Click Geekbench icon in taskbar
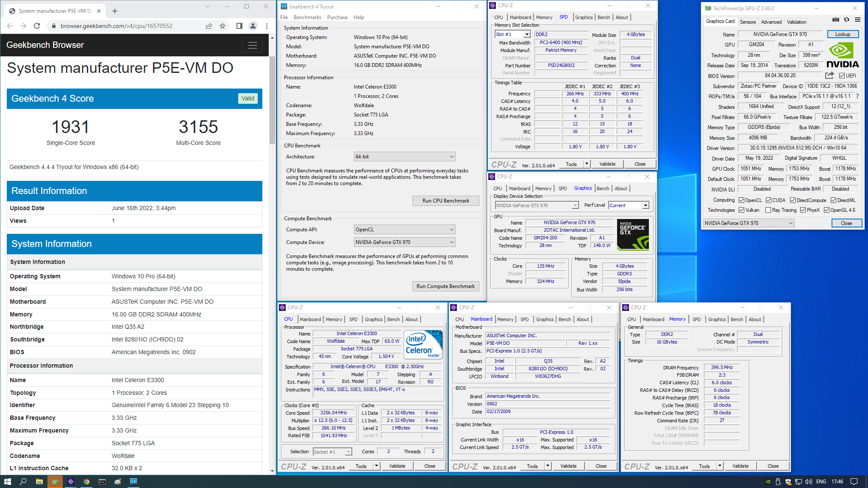Image resolution: width=868 pixels, height=488 pixels. 134,482
